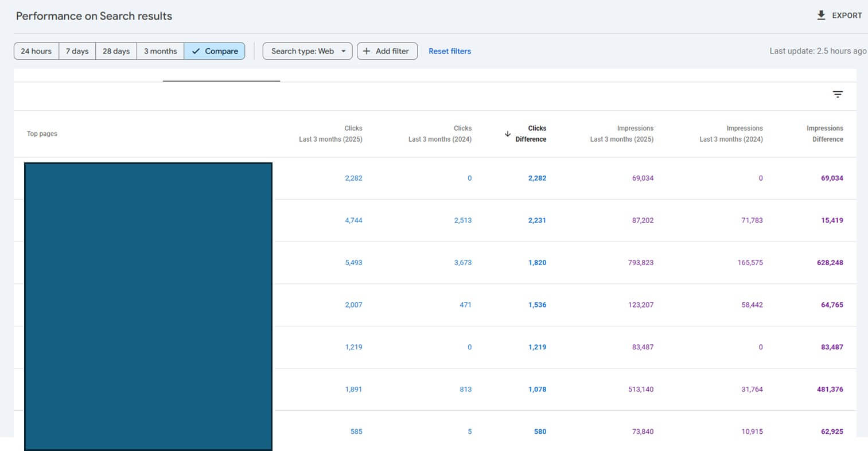Screen dimensions: 868x451
Task: Click the 481,376 impressions difference value
Action: [x=830, y=390]
